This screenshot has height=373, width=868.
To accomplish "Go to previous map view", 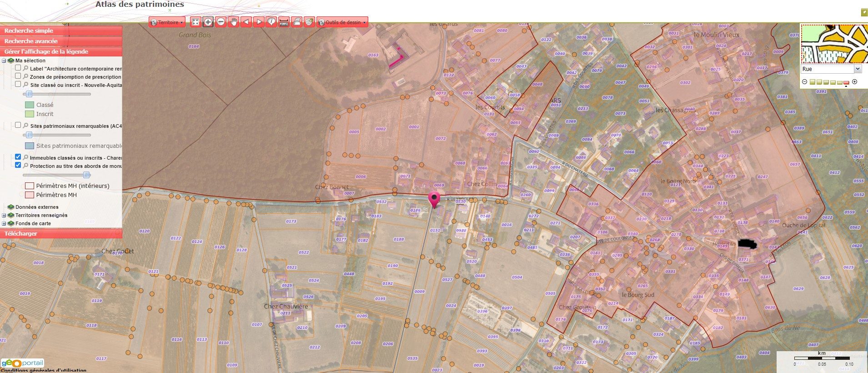I will [x=246, y=22].
